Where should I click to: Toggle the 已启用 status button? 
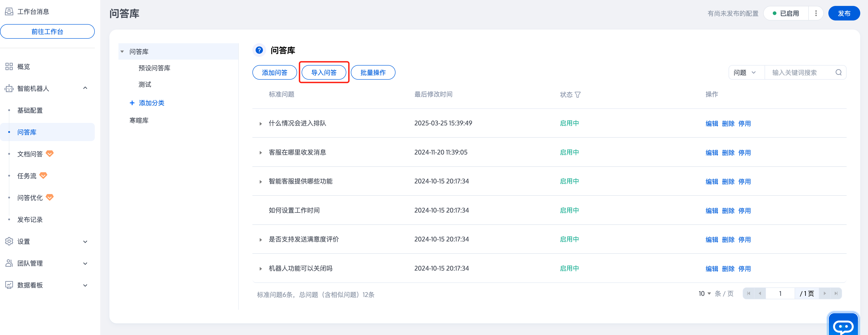click(x=786, y=13)
